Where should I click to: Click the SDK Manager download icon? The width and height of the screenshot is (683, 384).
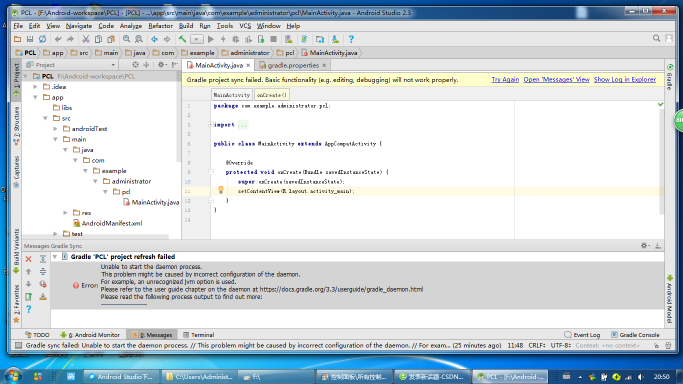click(335, 39)
